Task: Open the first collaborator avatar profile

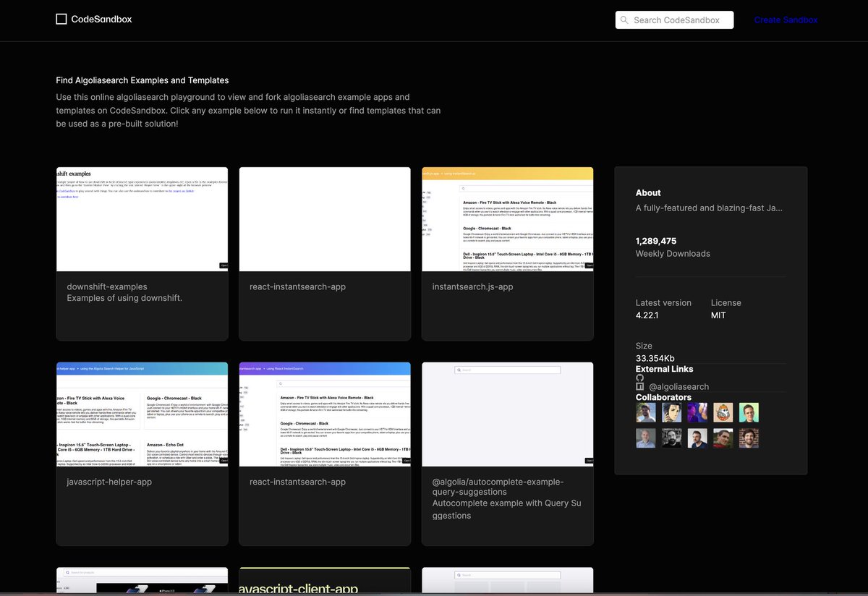Action: point(646,412)
